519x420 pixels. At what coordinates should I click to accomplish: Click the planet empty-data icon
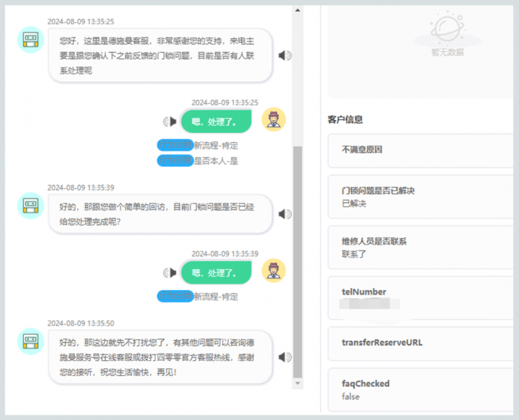447,28
